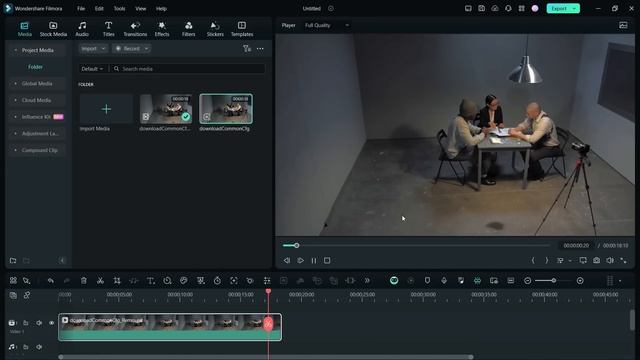Open the media filter icon
The height and width of the screenshot is (360, 640).
[247, 49]
